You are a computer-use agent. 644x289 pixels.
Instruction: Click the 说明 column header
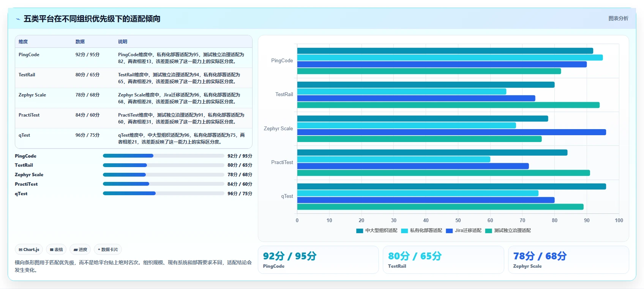click(122, 42)
